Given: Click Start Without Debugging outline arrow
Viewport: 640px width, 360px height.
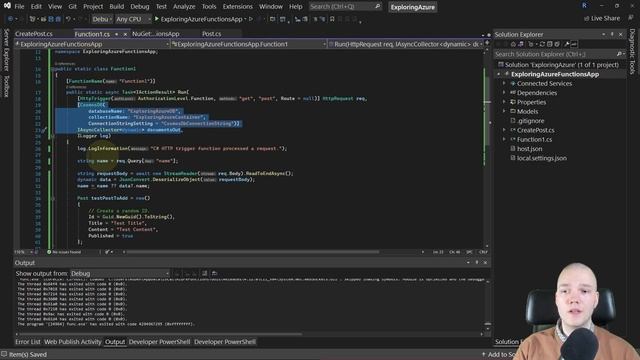Looking at the screenshot, I should pyautogui.click(x=251, y=19).
